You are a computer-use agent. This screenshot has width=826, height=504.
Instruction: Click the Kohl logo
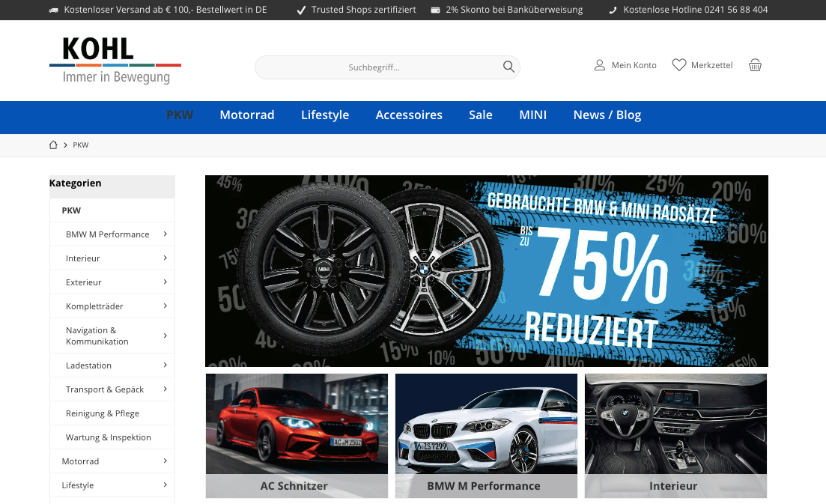(115, 61)
